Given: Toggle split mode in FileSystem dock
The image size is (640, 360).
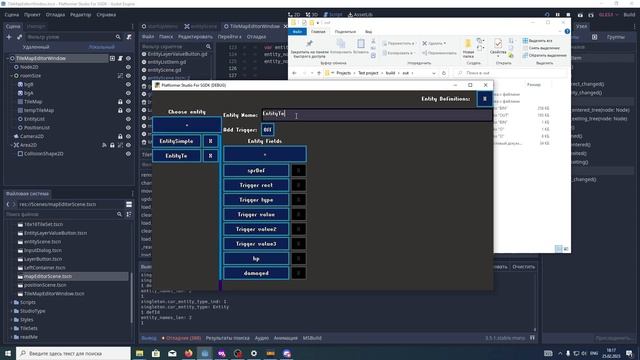Looking at the screenshot, I should [x=129, y=204].
